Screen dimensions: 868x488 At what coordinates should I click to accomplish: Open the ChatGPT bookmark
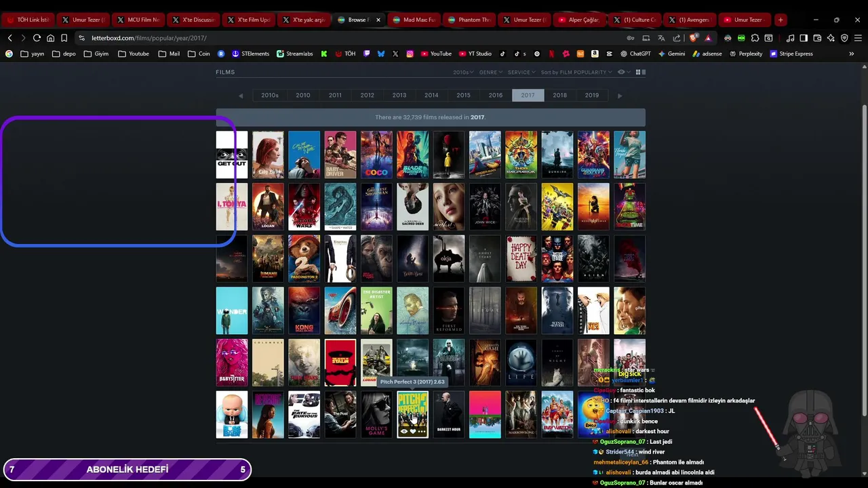[635, 54]
